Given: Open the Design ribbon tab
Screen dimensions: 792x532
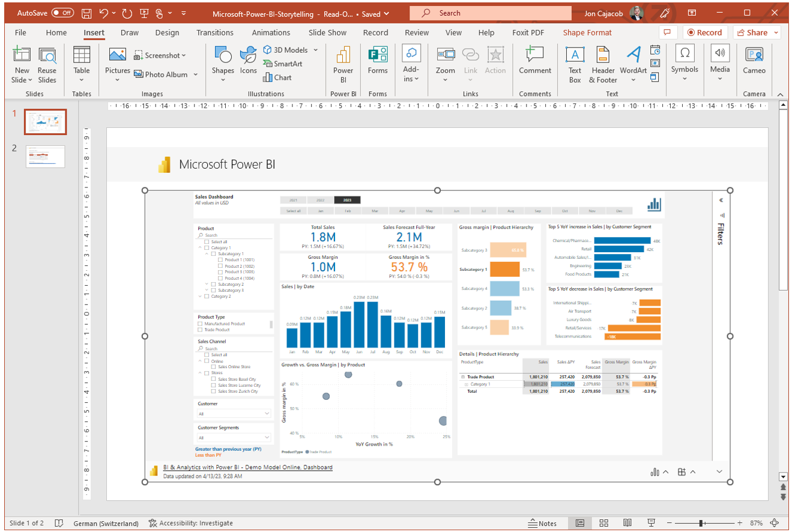Looking at the screenshot, I should tap(167, 32).
